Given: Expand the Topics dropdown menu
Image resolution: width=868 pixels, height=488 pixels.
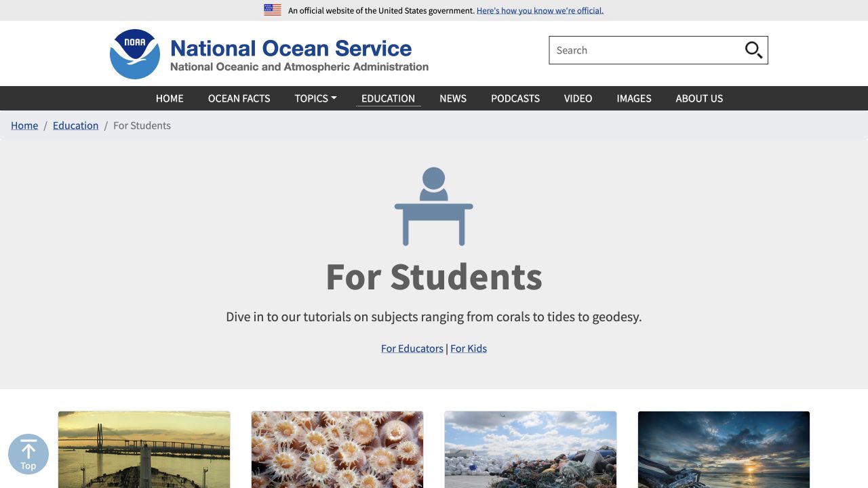Looking at the screenshot, I should click(x=315, y=98).
